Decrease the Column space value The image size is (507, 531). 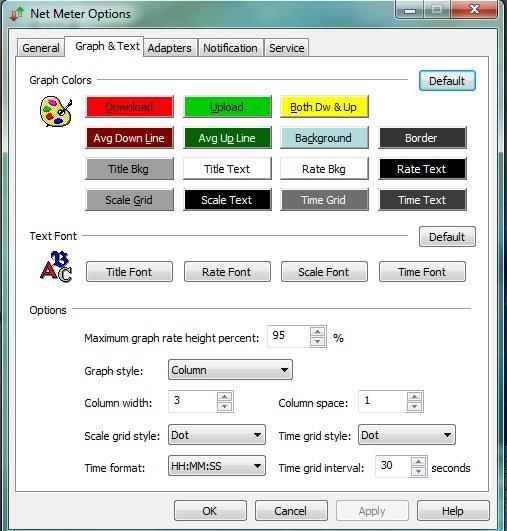coord(415,407)
